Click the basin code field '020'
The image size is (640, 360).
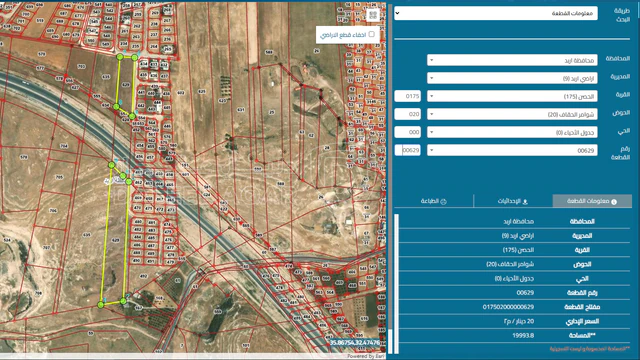(x=407, y=114)
